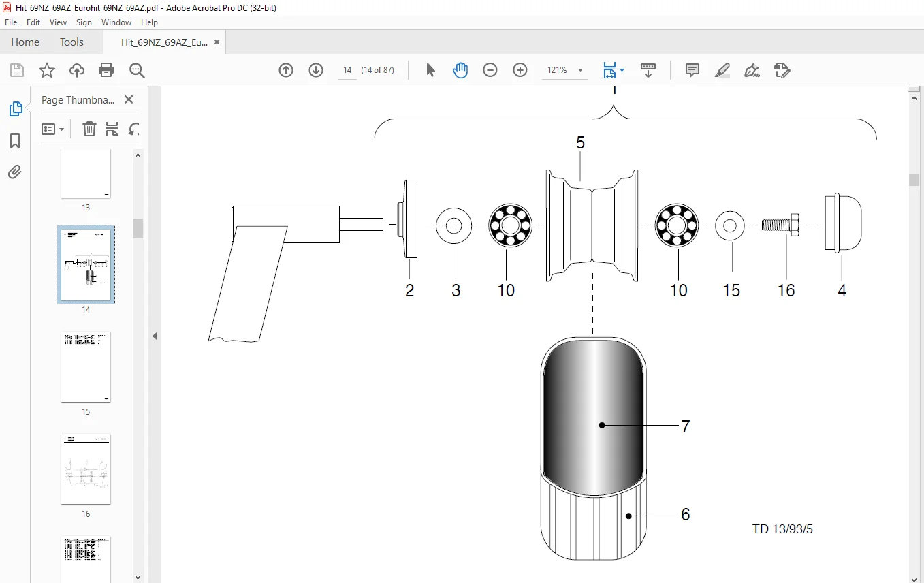This screenshot has width=924, height=583.
Task: Open the View menu
Action: coord(58,22)
